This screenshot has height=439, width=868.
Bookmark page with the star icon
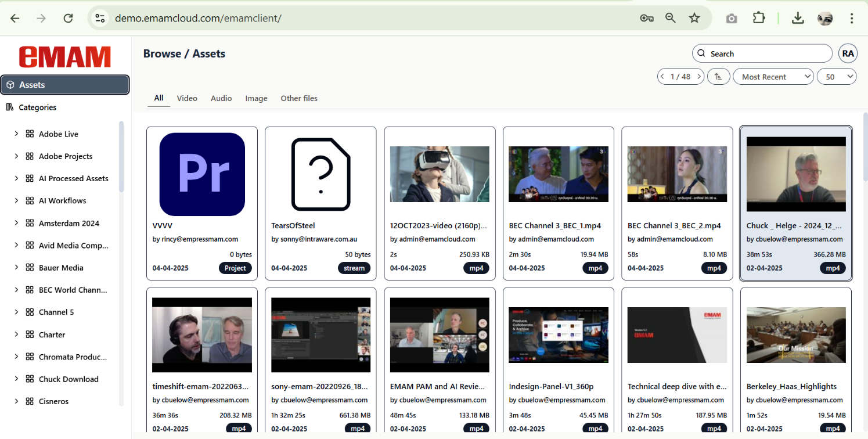pos(694,18)
